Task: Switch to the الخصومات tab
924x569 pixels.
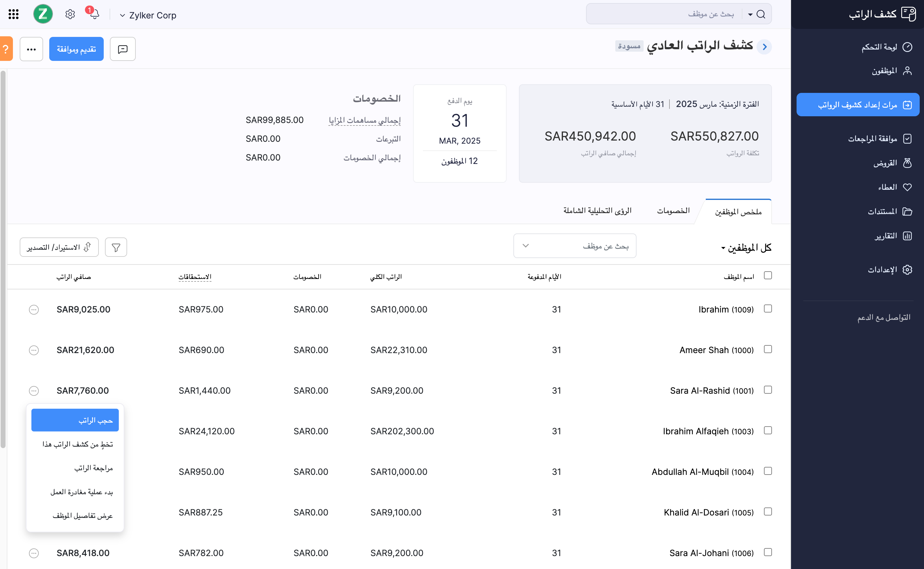Action: pos(673,210)
